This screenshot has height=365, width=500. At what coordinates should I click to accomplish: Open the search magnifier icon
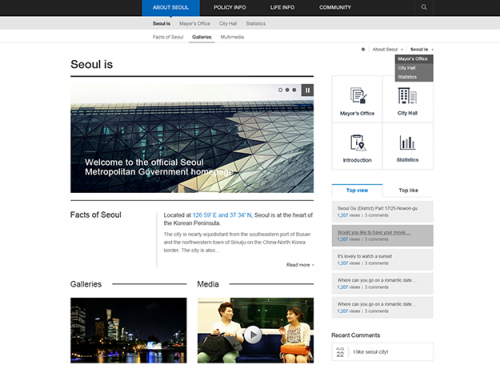pyautogui.click(x=424, y=7)
